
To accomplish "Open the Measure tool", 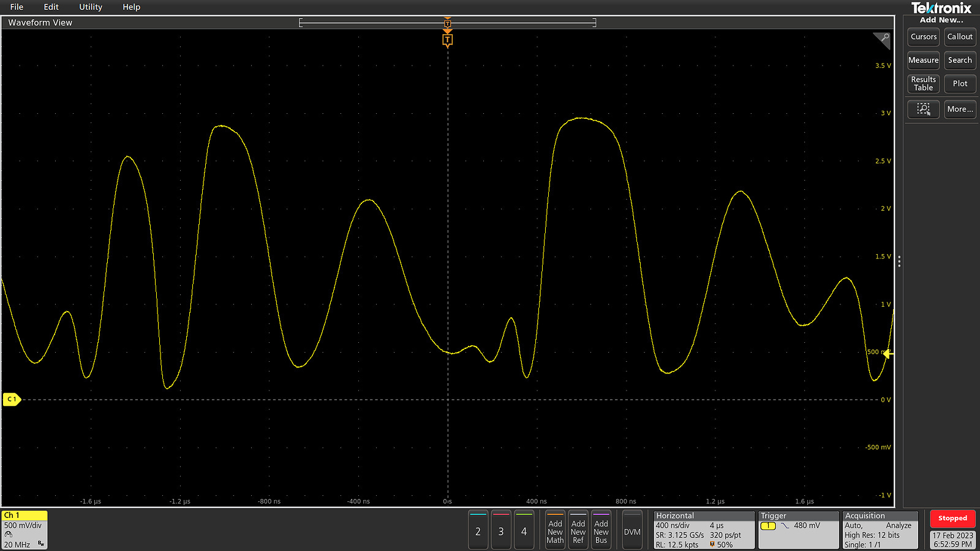I will (x=923, y=60).
